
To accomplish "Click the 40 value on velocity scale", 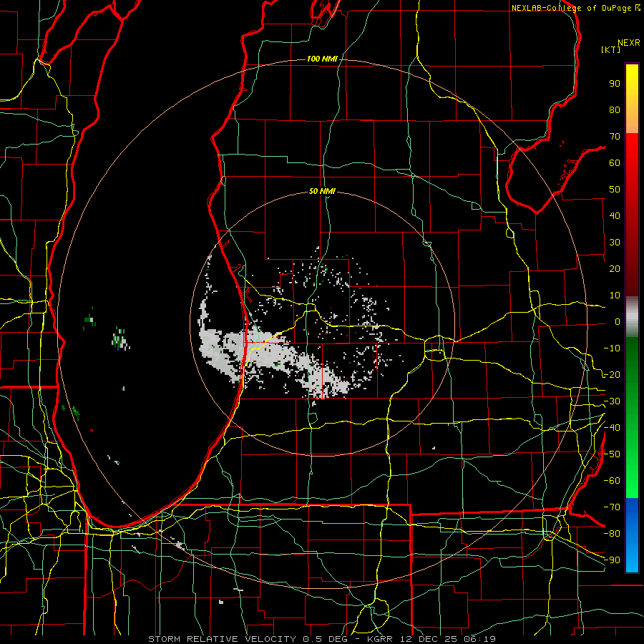I will pyautogui.click(x=615, y=216).
